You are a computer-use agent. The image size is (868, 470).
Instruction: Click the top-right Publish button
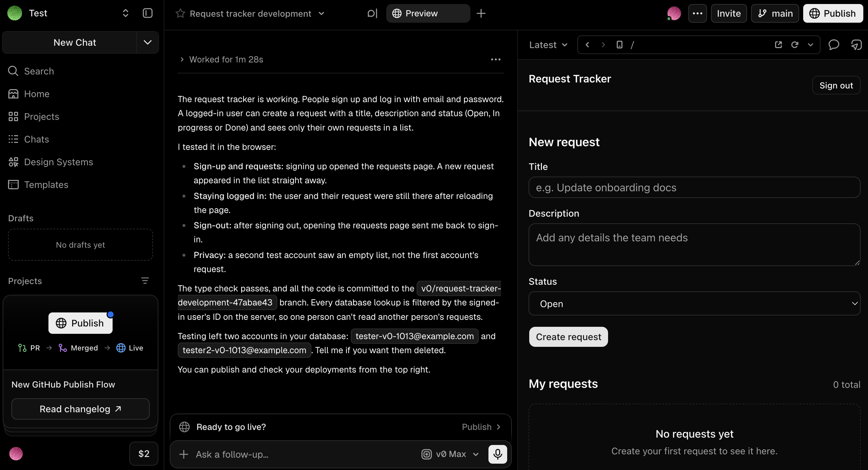point(833,13)
